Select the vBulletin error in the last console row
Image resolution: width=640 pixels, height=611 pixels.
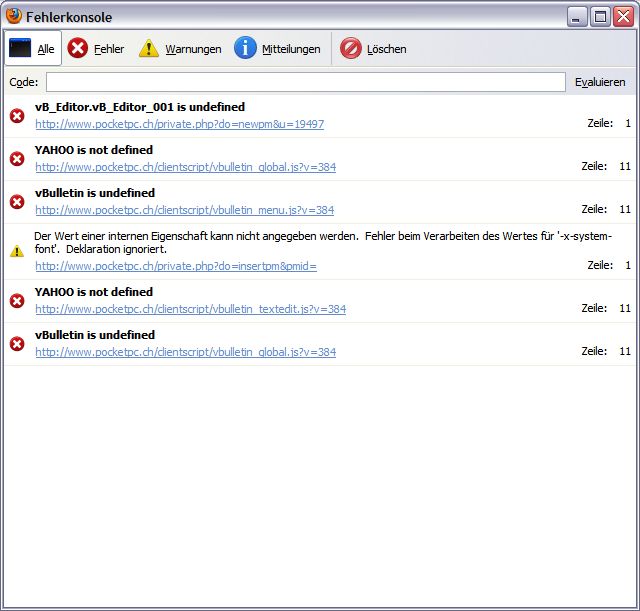pos(95,335)
